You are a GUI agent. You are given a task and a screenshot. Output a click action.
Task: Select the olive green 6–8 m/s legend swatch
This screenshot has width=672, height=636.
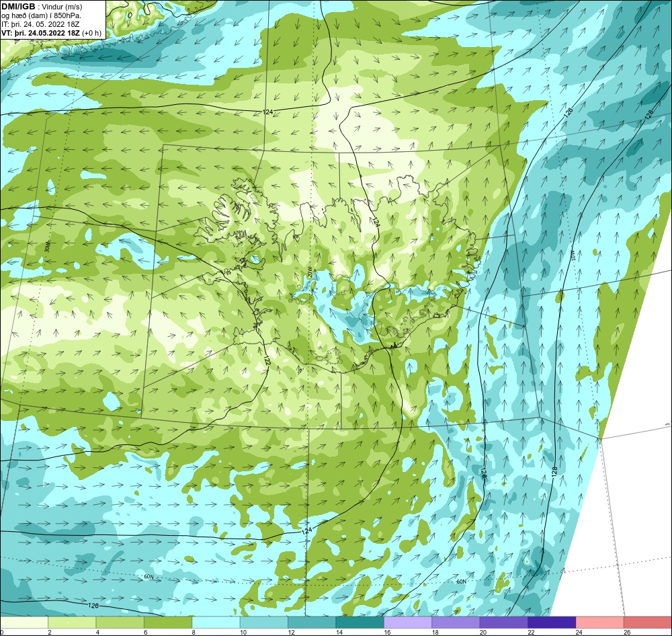tap(168, 623)
